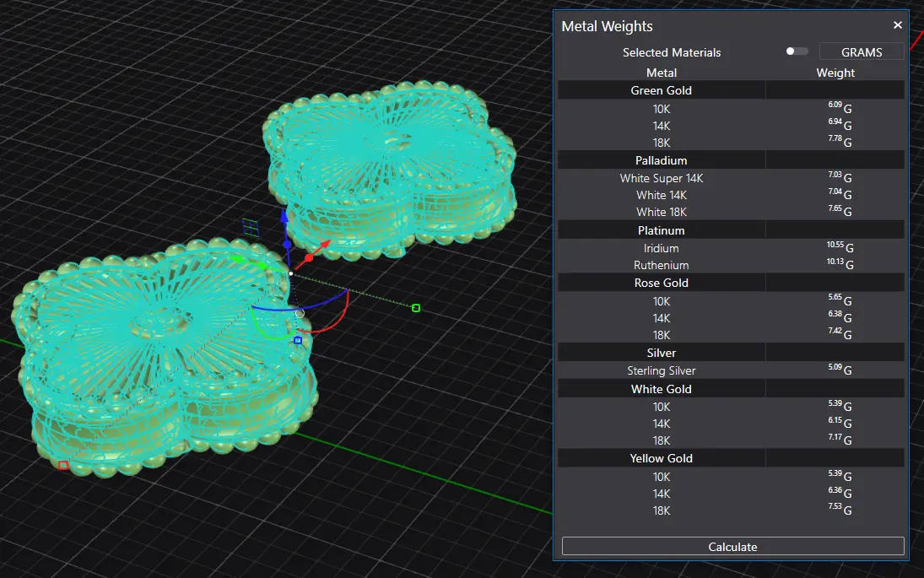Click the blue gumball move arrow

click(284, 217)
